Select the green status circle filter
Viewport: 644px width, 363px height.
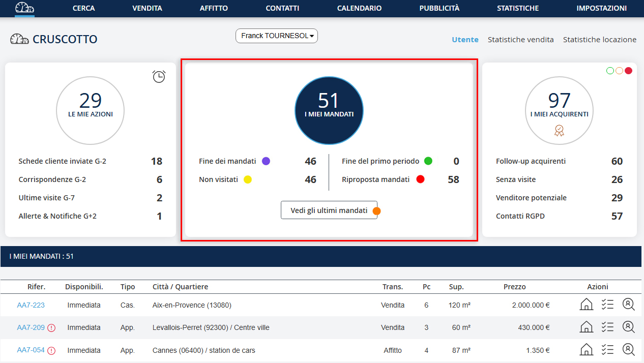610,71
